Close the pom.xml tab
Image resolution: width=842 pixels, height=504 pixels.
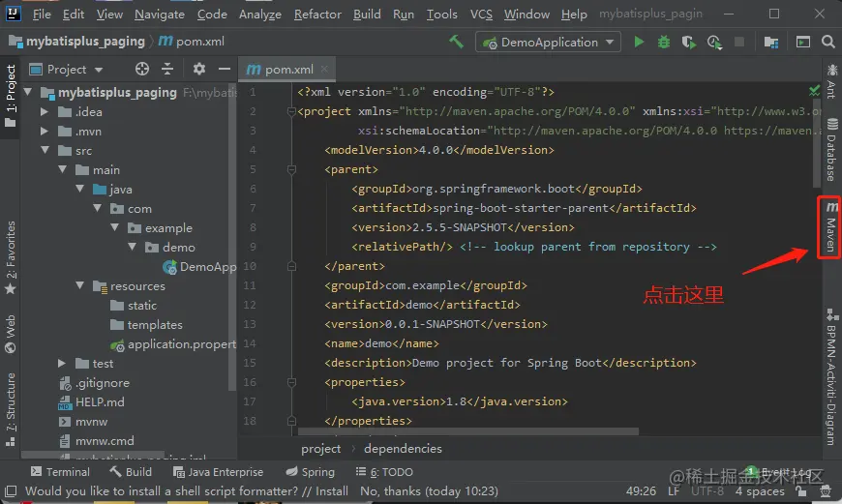click(324, 69)
